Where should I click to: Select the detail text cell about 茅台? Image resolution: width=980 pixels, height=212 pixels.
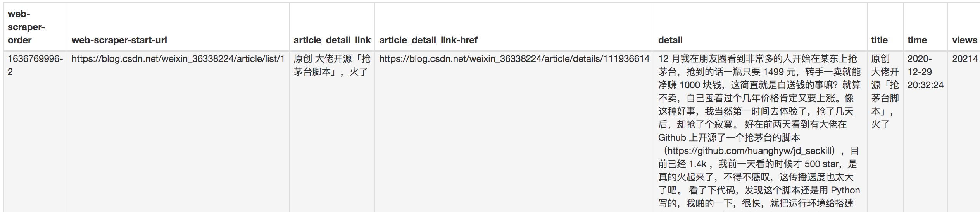pyautogui.click(x=760, y=132)
